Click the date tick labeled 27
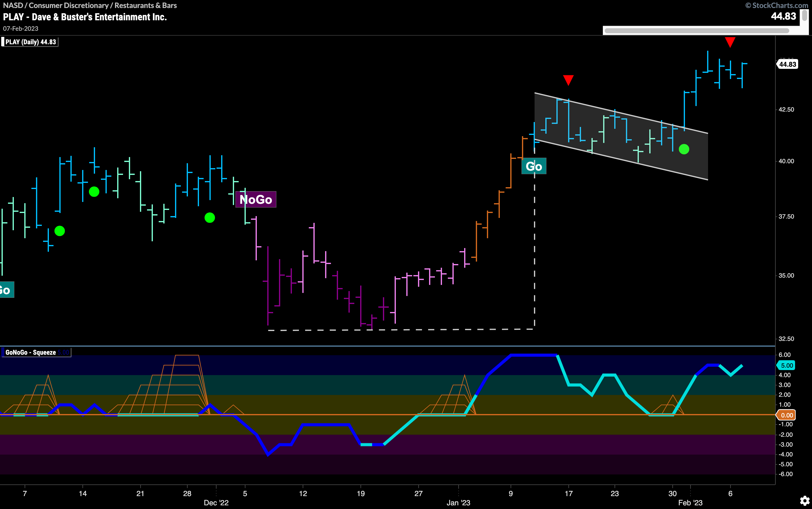Screen dimensions: 812x509 point(418,494)
